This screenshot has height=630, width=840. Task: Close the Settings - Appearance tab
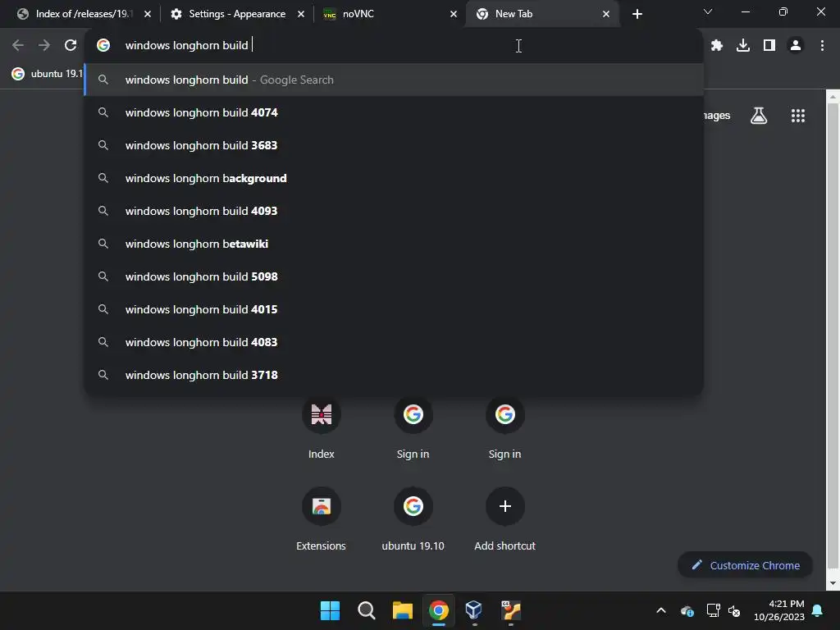pos(301,14)
